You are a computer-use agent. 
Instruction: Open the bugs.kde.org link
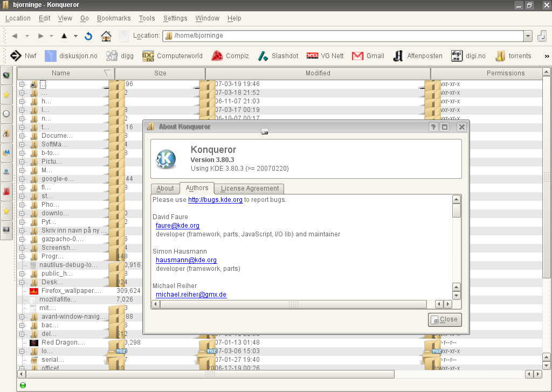[x=215, y=200]
